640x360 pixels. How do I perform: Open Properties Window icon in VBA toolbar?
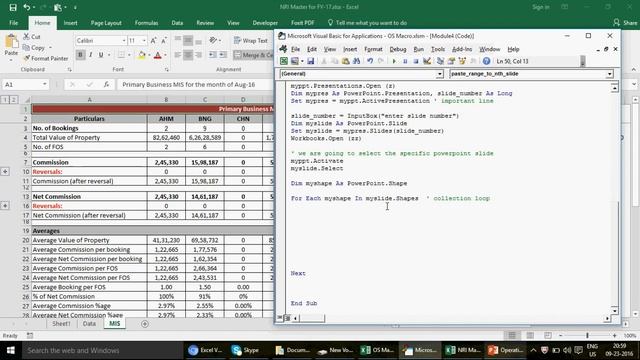(451, 61)
